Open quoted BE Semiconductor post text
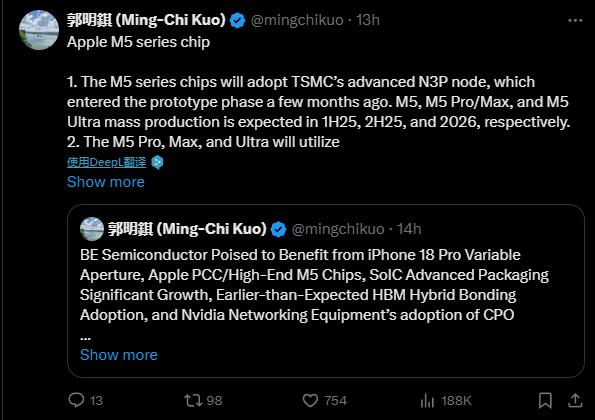Screen dimensions: 595x420 (x=314, y=285)
